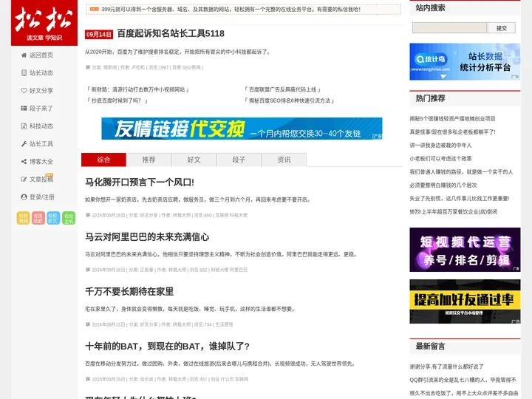
Task: Click the wrench icon beside 站长工具
Action: [24, 144]
